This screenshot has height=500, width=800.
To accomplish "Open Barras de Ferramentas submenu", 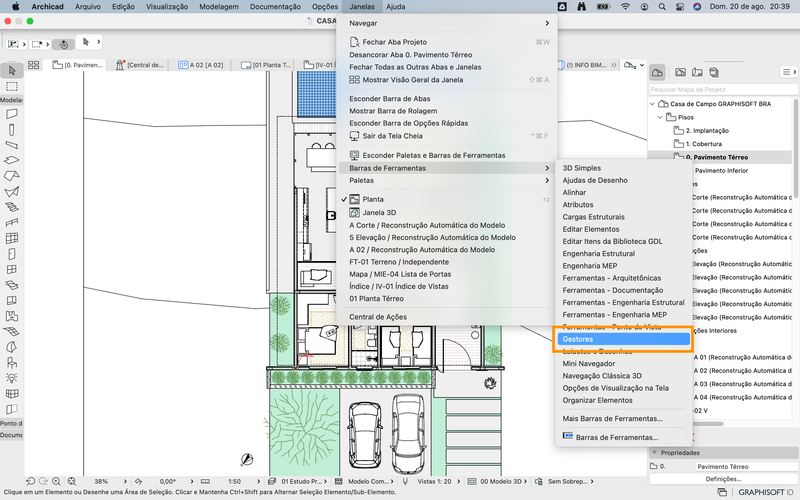I will (446, 168).
